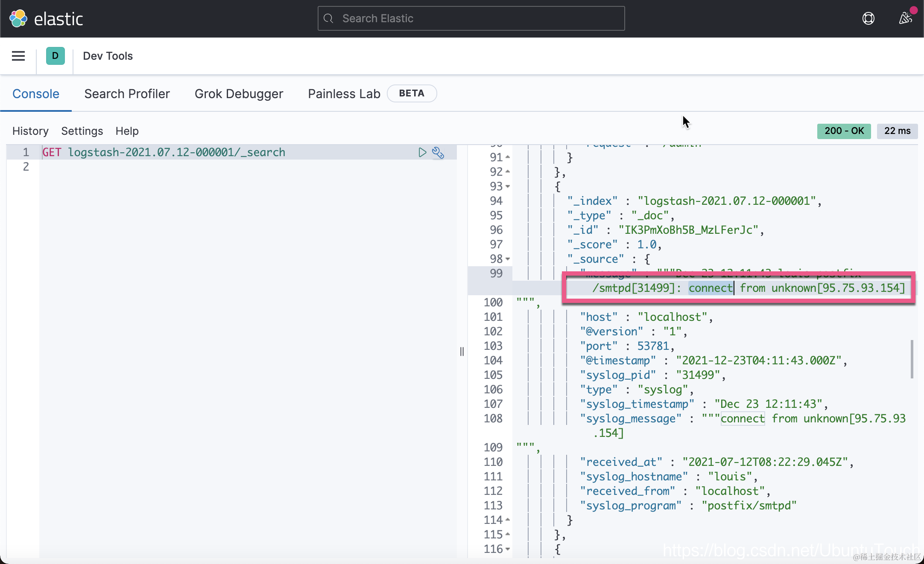This screenshot has width=924, height=564.
Task: Open the newsfeed celebration icon
Action: (905, 18)
